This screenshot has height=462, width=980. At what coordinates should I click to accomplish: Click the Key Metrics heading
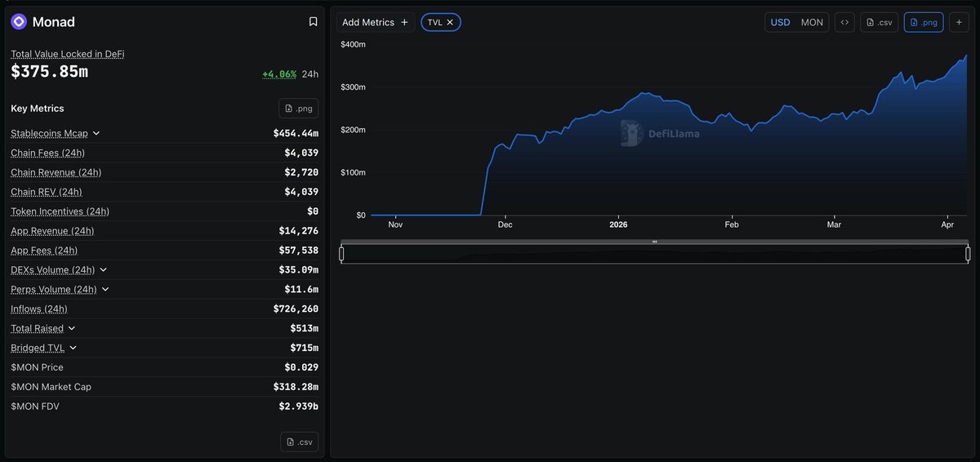(38, 109)
